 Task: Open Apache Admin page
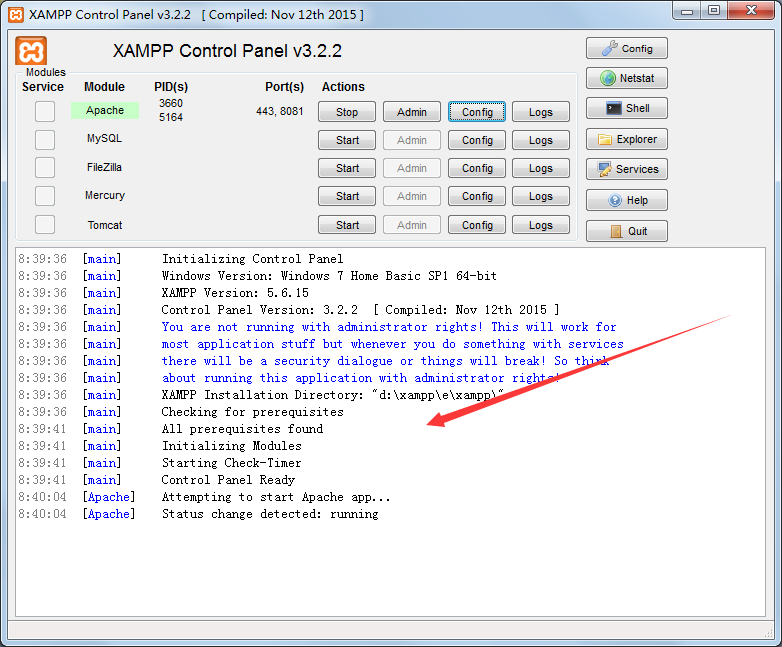click(411, 112)
